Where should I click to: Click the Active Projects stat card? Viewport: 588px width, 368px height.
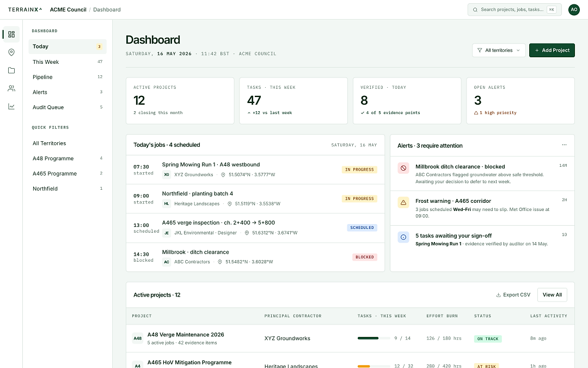tap(180, 101)
